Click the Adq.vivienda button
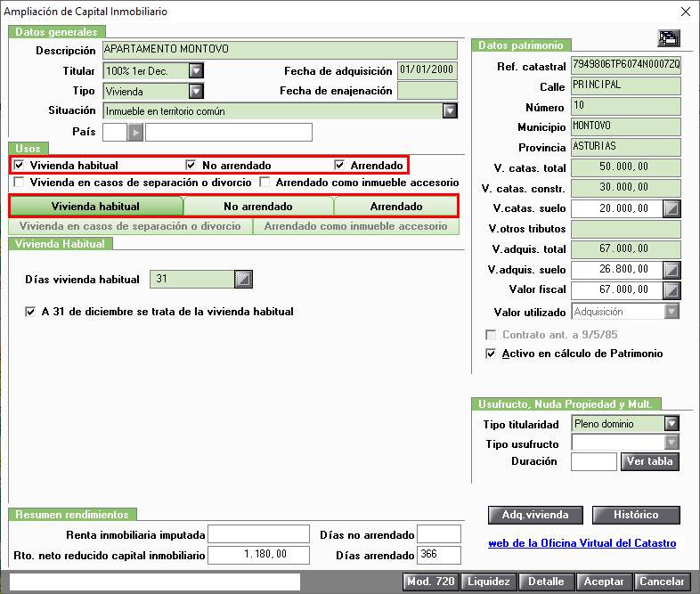The width and height of the screenshot is (700, 594). pyautogui.click(x=535, y=515)
